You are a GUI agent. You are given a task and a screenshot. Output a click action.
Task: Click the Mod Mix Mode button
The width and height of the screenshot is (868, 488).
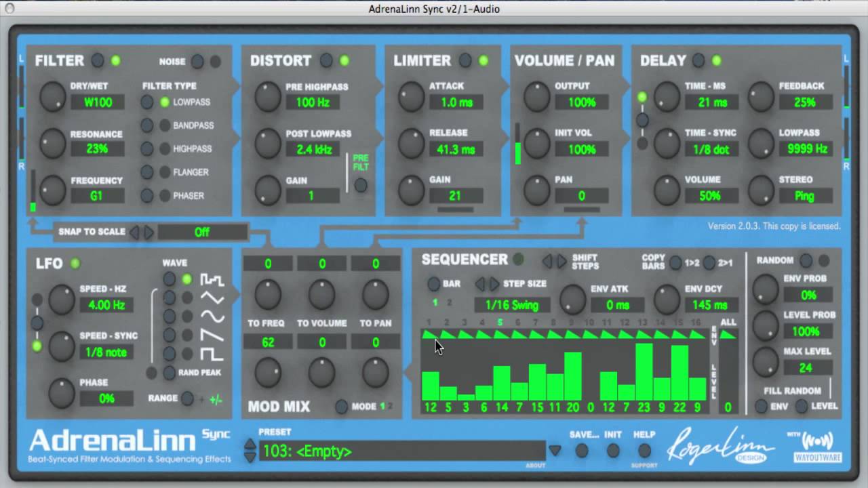point(342,407)
